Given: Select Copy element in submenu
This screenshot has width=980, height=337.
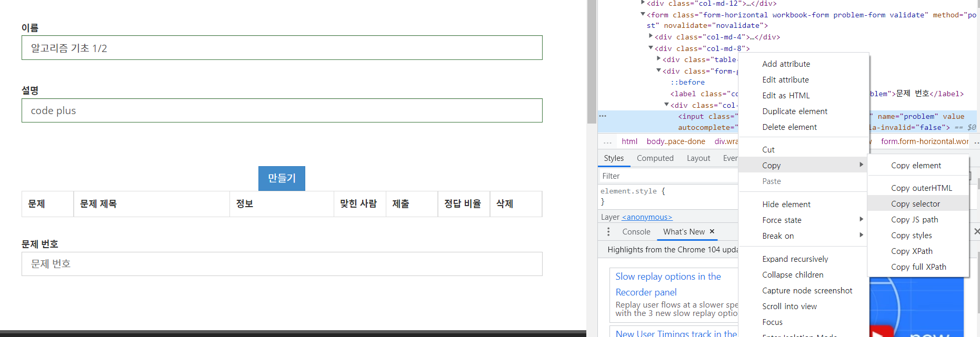Looking at the screenshot, I should [x=916, y=166].
